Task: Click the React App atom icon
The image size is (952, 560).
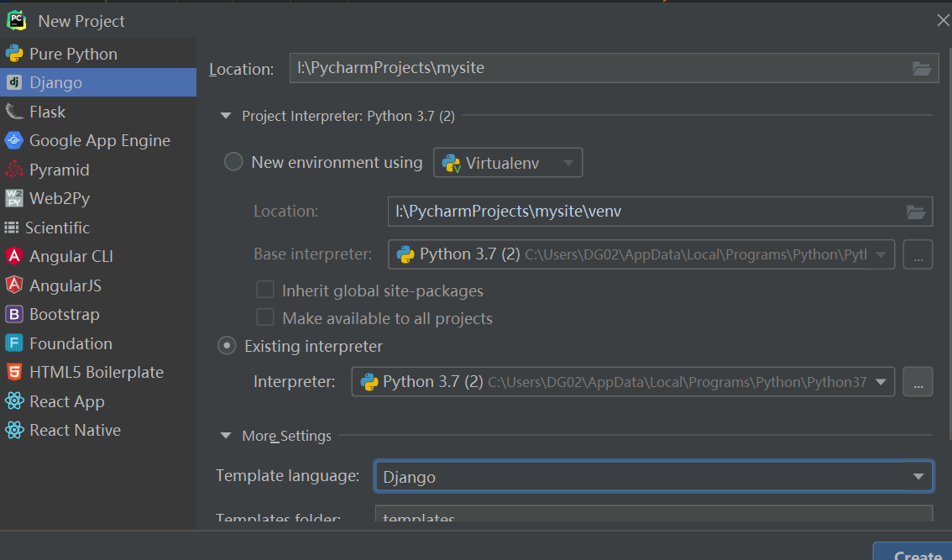Action: [14, 400]
